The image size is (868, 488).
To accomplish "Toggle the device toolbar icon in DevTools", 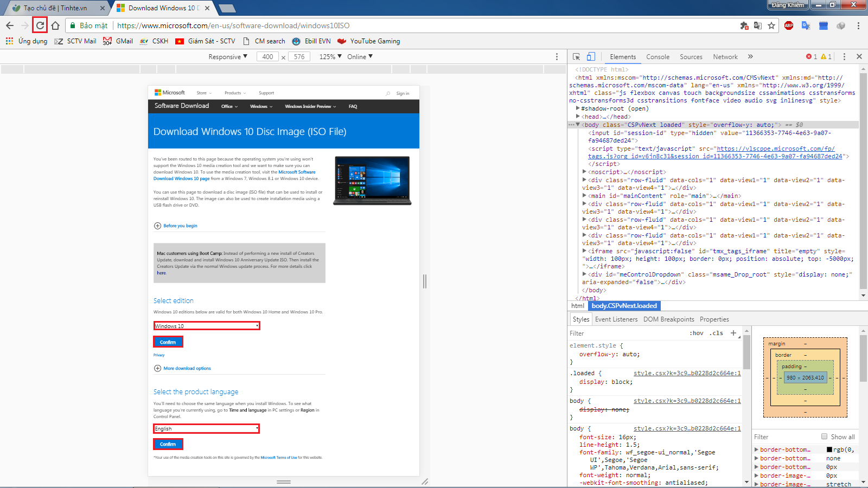I will point(591,56).
